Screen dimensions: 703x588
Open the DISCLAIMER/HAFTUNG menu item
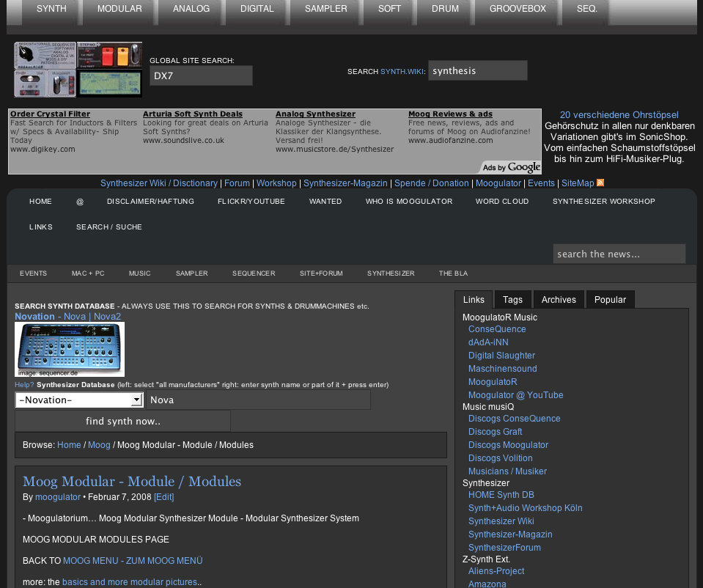(151, 202)
